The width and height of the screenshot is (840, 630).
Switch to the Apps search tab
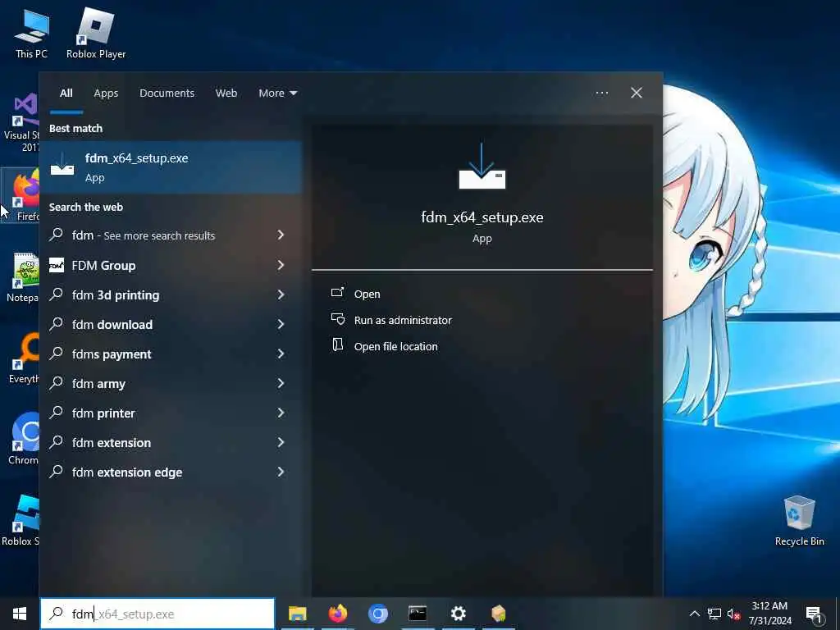(x=106, y=94)
